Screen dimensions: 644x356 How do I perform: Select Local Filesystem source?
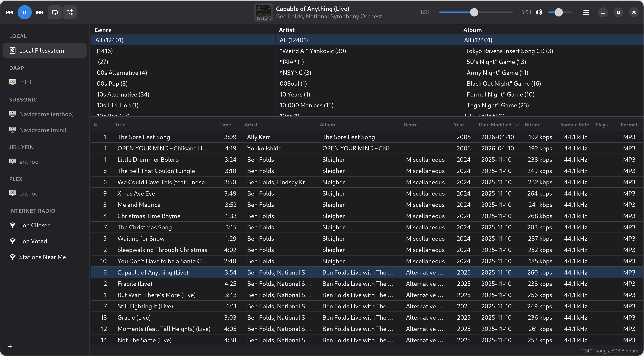(45, 51)
